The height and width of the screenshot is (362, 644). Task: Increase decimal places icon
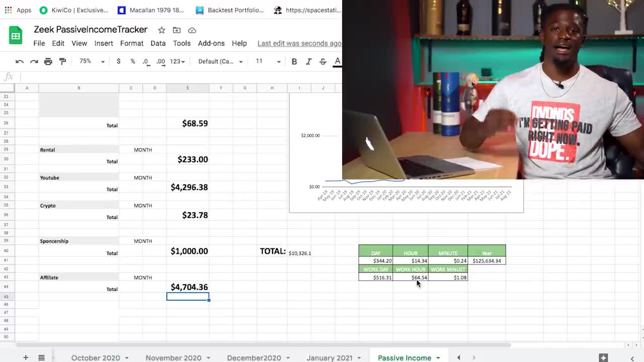[x=160, y=61]
